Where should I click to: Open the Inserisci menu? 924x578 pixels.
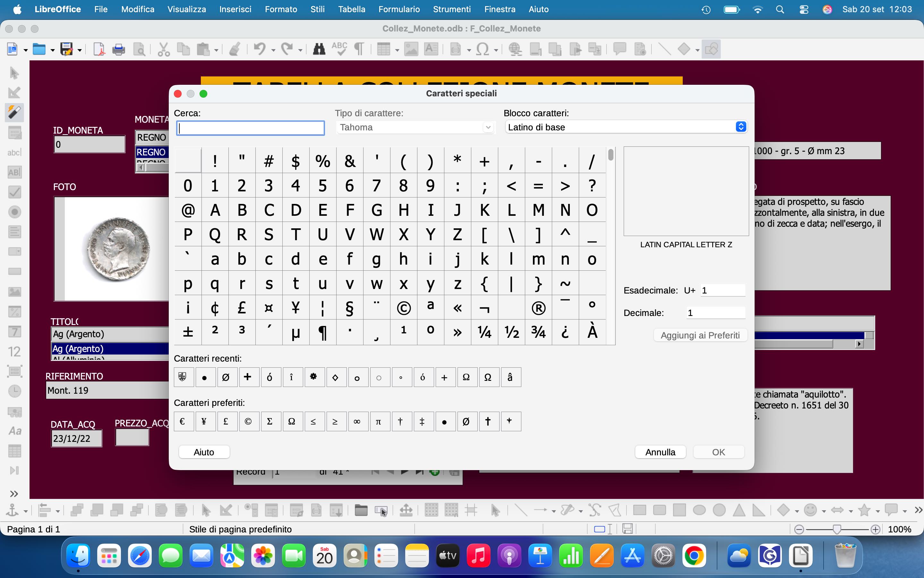coord(235,9)
